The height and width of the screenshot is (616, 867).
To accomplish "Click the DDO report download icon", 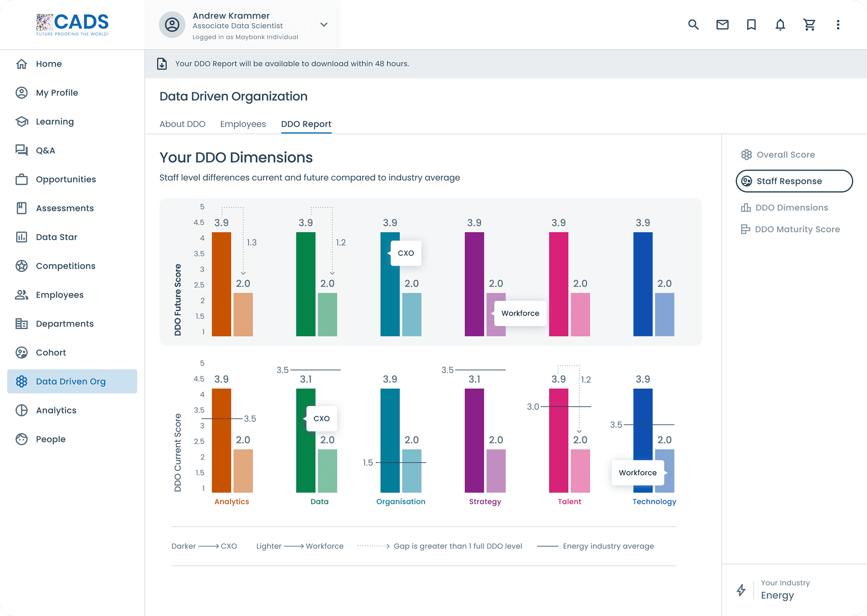I will pyautogui.click(x=162, y=64).
